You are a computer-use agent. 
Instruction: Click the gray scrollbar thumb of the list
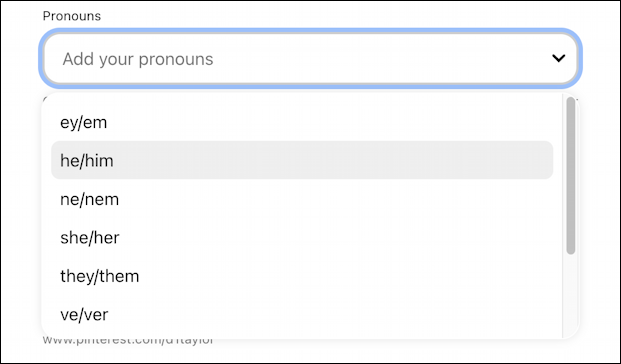(x=571, y=175)
